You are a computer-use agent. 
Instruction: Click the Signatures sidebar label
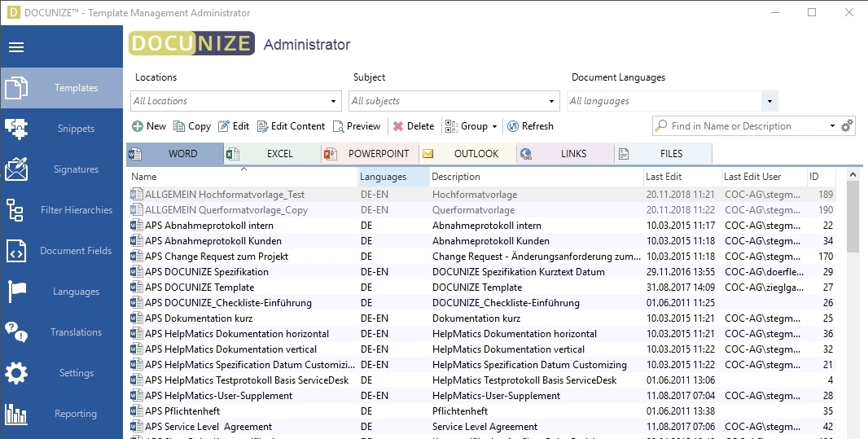point(76,169)
